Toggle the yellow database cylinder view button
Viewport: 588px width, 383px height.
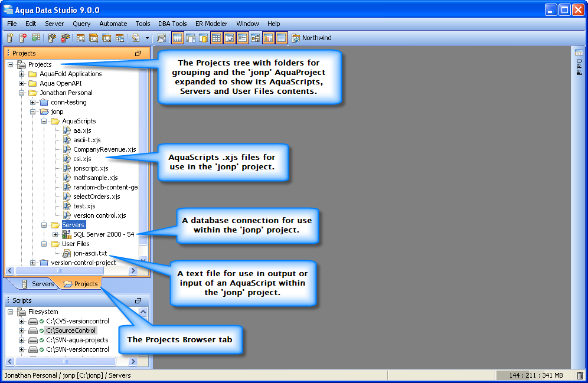203,38
